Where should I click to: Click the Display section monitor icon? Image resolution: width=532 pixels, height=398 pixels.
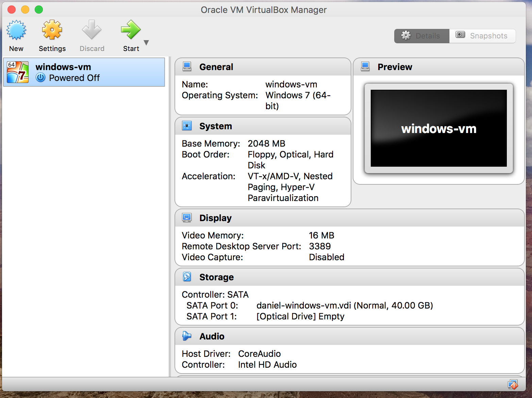tap(187, 217)
